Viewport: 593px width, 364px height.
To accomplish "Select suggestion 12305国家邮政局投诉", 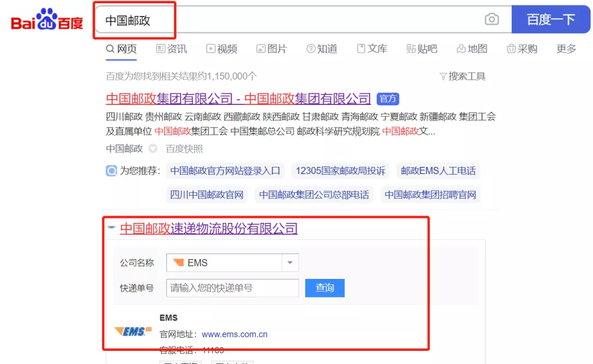I will tap(340, 171).
